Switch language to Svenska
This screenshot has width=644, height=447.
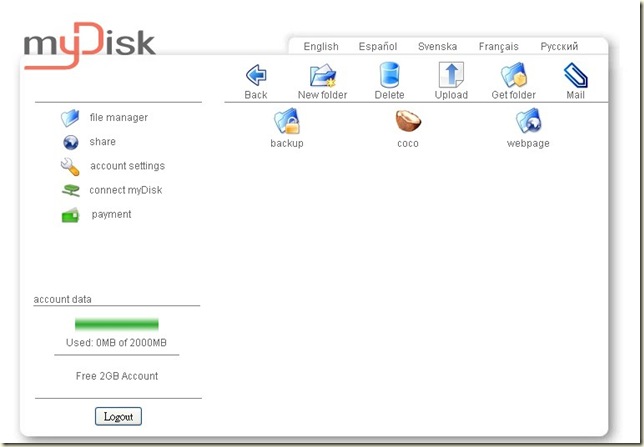[x=437, y=46]
